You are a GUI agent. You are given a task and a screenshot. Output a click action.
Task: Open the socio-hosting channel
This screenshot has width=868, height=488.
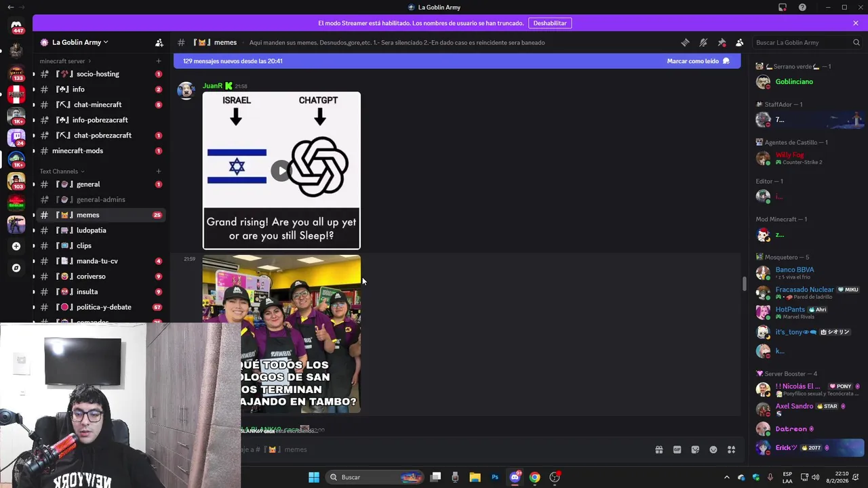100,74
